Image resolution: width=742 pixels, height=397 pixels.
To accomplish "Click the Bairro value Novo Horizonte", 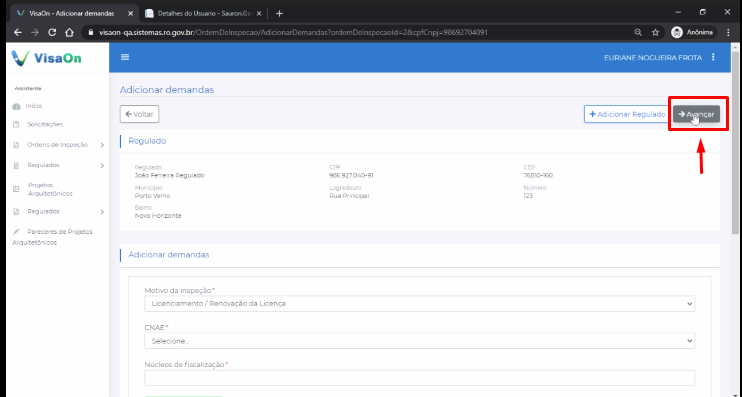I will click(x=158, y=216).
